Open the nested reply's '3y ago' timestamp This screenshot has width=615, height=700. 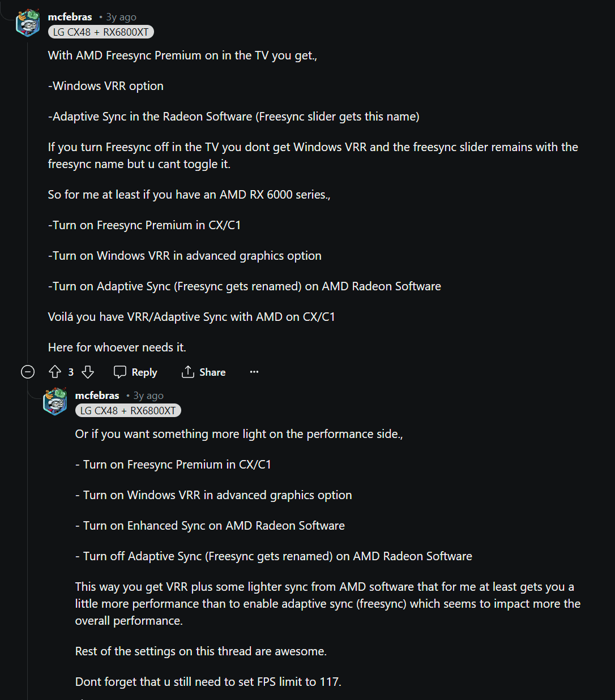click(x=148, y=396)
